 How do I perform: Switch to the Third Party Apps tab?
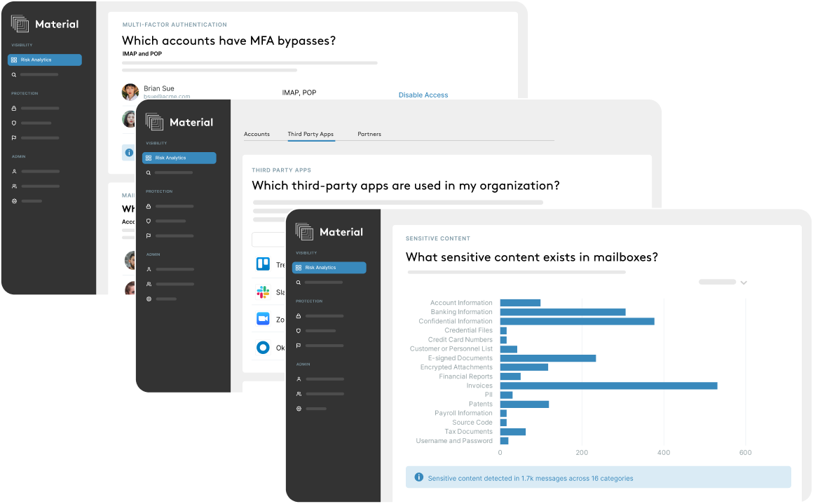point(311,134)
